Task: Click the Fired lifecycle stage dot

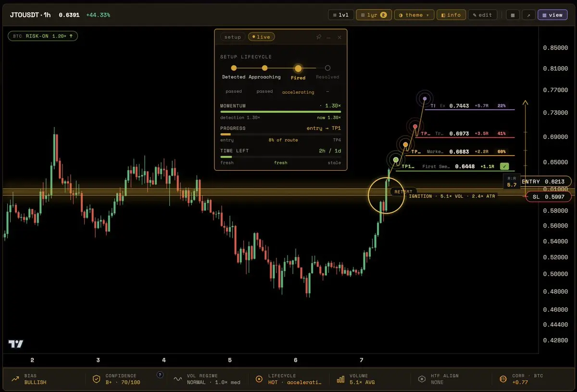Action: point(298,68)
